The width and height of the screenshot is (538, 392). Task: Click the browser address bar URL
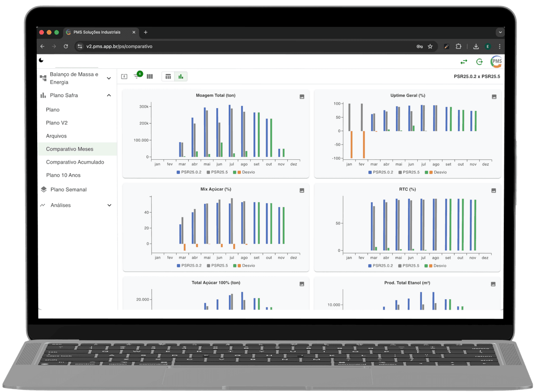(x=119, y=46)
